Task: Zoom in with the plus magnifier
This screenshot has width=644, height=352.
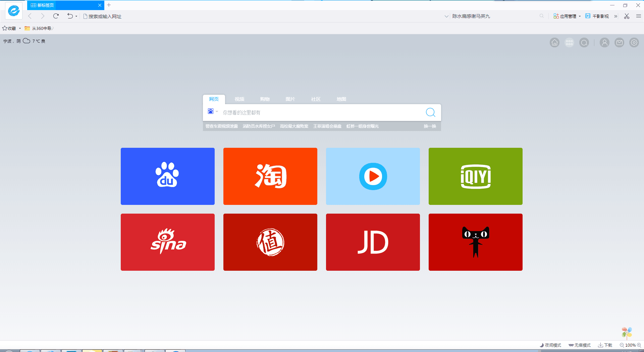Action: pos(639,345)
